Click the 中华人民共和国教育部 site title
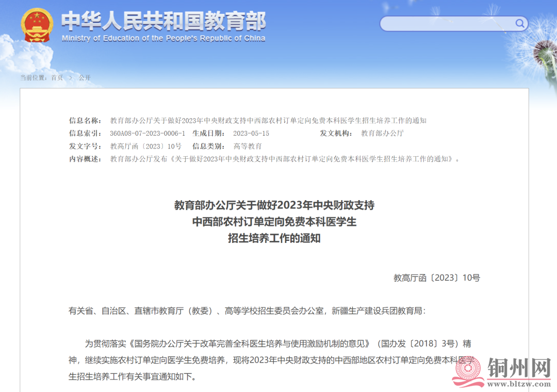The image size is (557, 392). (163, 21)
